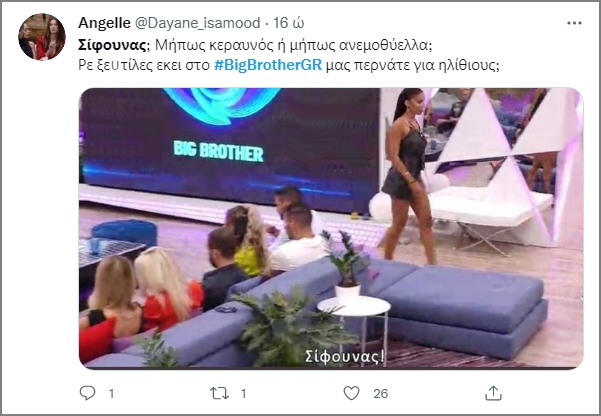This screenshot has width=601, height=416.
Task: Like the tweet with the heart icon
Action: coord(351,393)
